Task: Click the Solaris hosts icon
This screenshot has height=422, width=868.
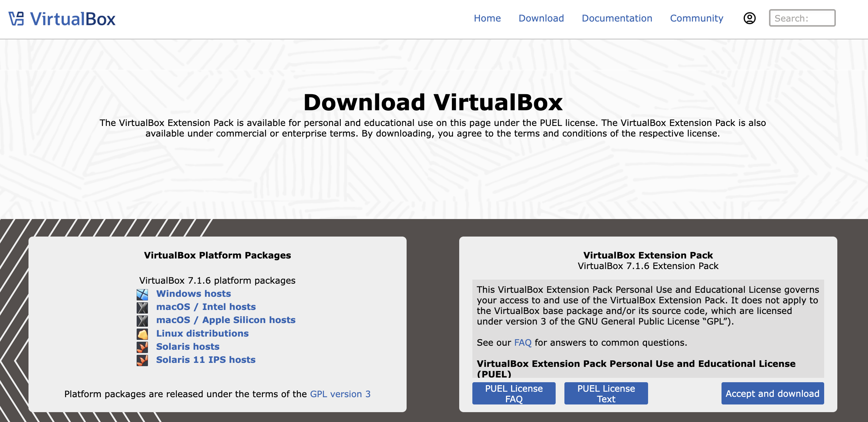Action: pos(142,347)
